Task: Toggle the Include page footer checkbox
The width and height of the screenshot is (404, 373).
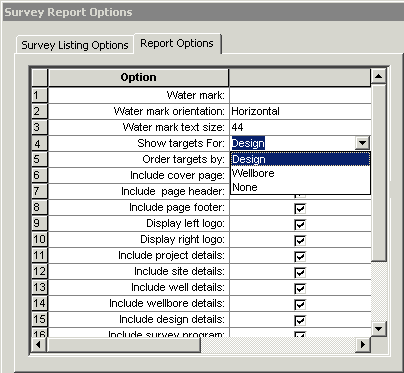Action: pos(300,209)
